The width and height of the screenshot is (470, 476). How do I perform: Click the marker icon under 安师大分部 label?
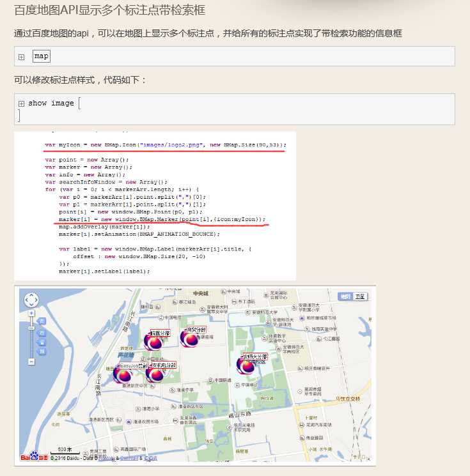246,365
